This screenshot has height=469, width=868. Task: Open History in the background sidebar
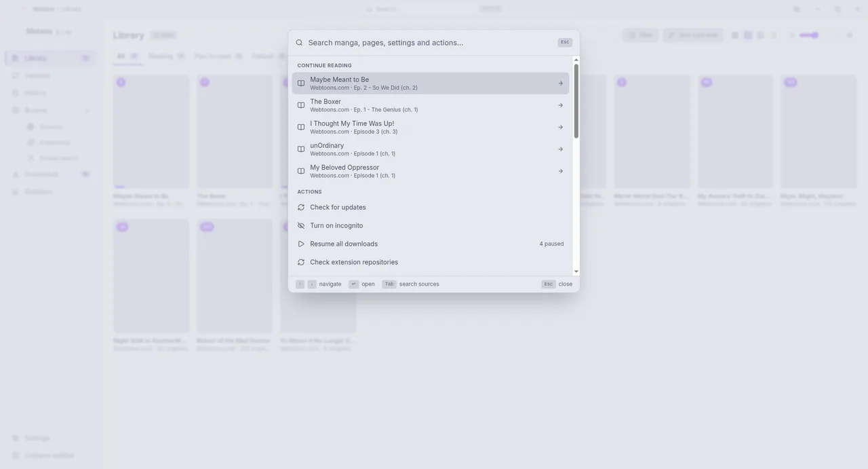[50, 93]
